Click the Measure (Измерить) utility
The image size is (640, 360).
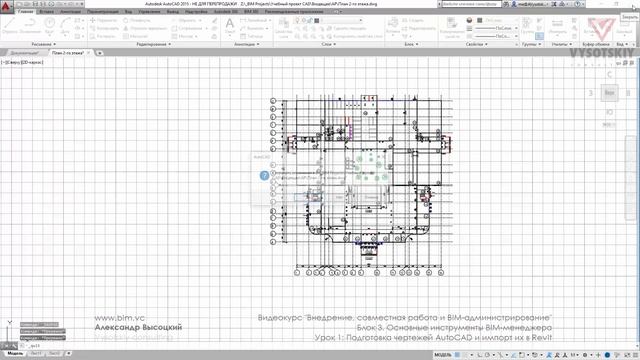point(558,26)
